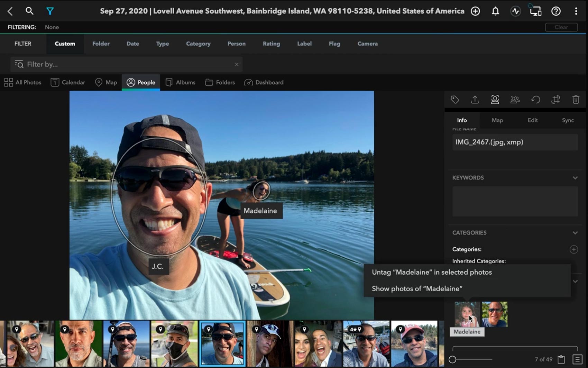Image resolution: width=588 pixels, height=368 pixels.
Task: Open the activity pulse icon
Action: 515,11
